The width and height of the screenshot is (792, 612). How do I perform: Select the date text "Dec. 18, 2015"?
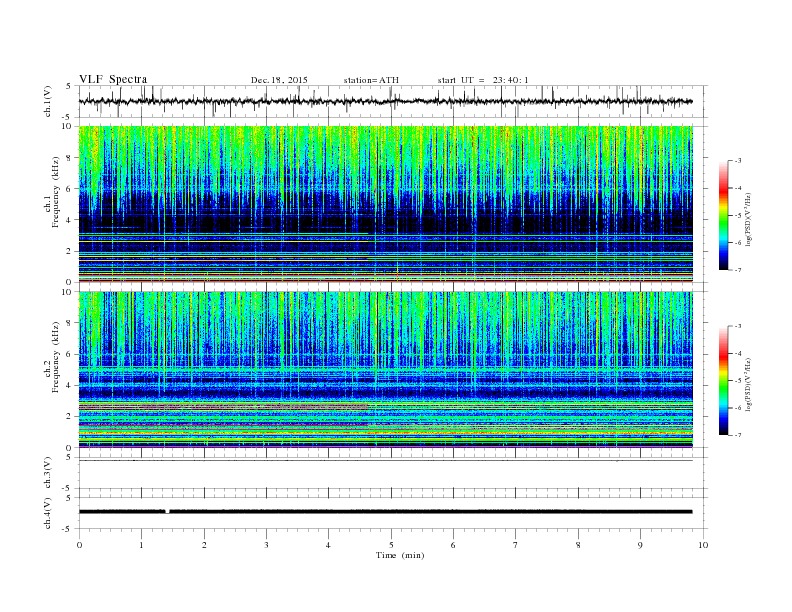pos(279,80)
